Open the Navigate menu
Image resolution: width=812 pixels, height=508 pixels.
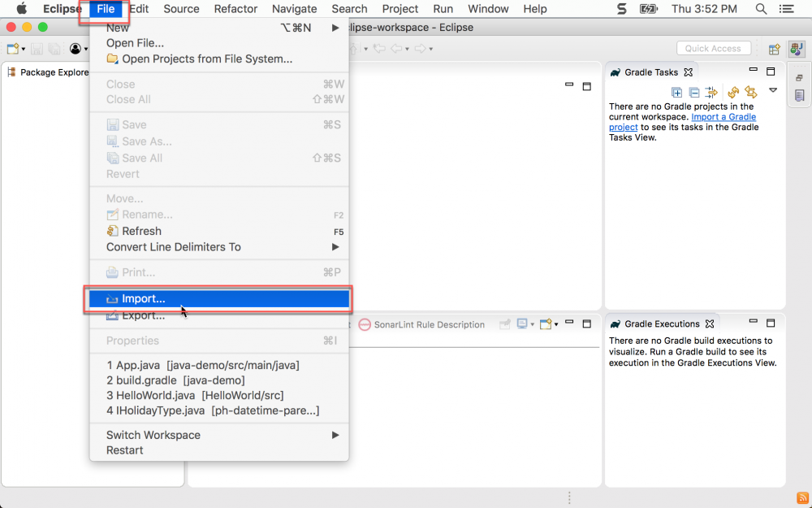[x=294, y=9]
